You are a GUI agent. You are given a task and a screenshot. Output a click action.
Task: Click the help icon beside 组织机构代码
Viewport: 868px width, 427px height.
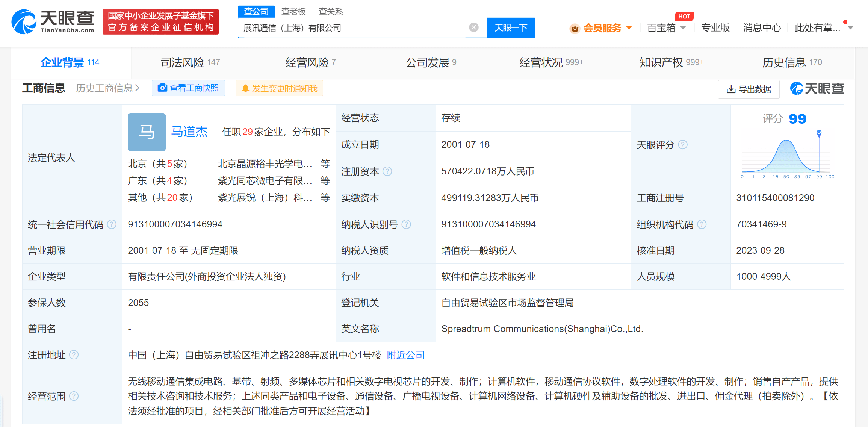(x=702, y=224)
